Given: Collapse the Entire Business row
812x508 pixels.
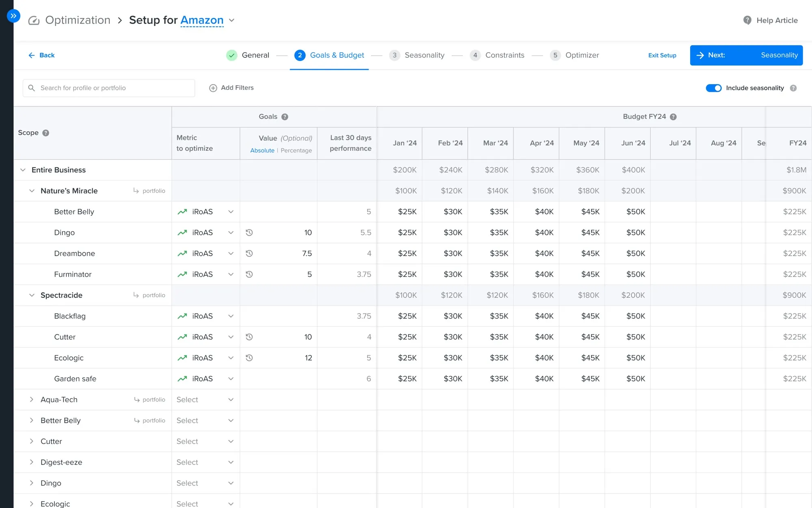Looking at the screenshot, I should (x=23, y=170).
